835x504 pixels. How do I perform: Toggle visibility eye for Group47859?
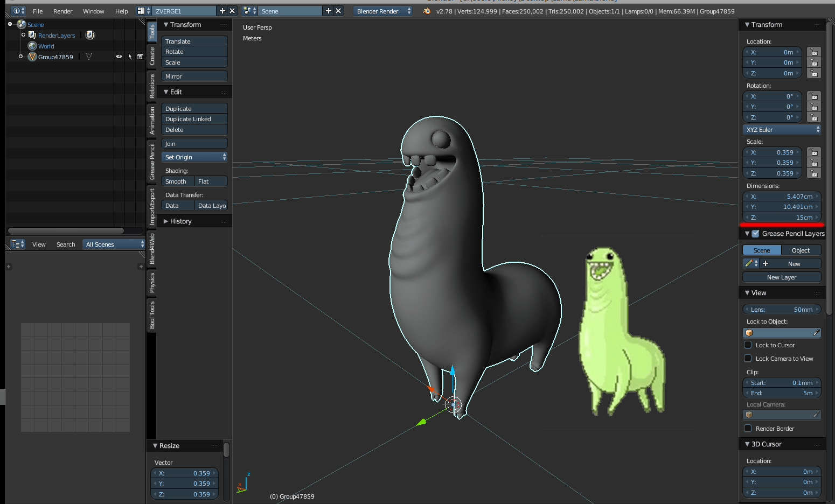tap(119, 57)
